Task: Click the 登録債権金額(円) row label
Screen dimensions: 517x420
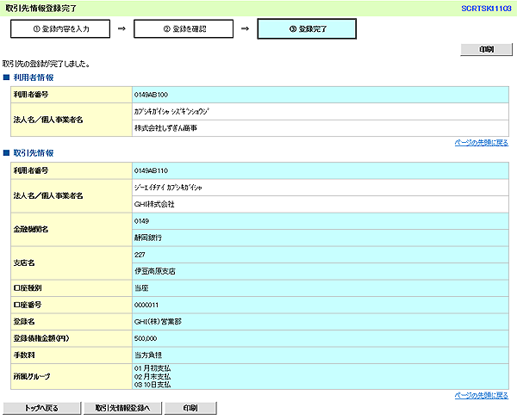Action: point(41,338)
